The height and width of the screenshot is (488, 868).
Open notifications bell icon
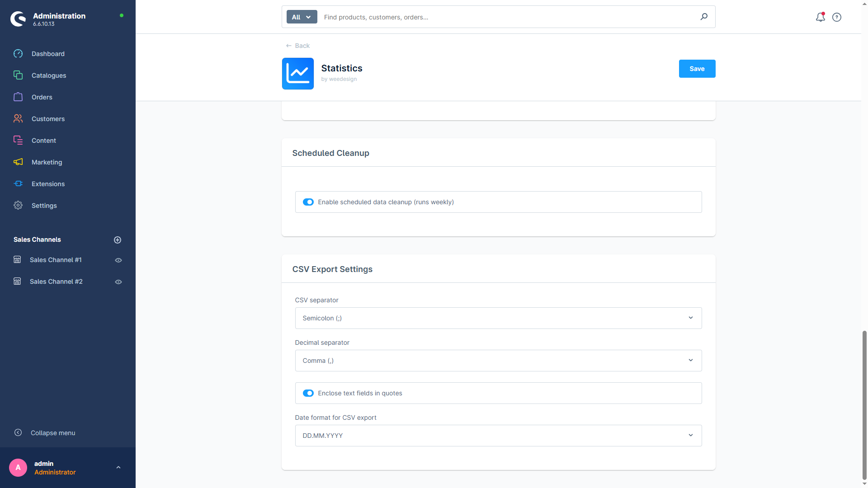pos(820,17)
